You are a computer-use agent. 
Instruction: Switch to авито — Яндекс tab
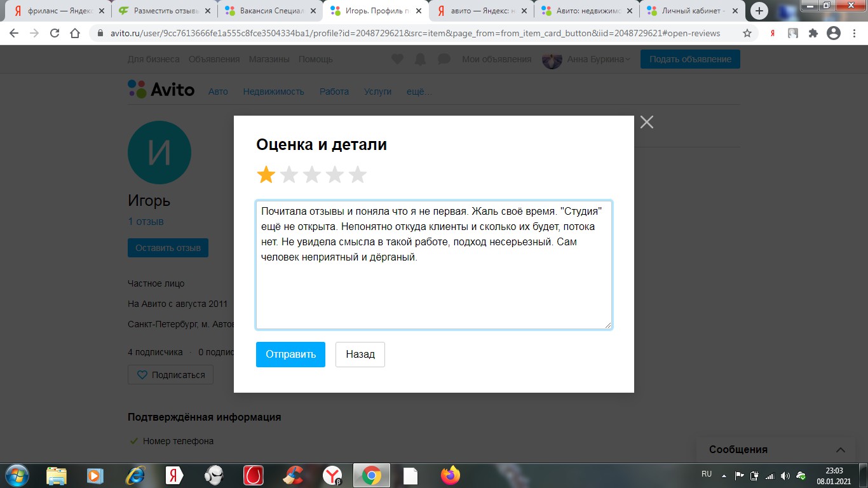click(x=481, y=11)
